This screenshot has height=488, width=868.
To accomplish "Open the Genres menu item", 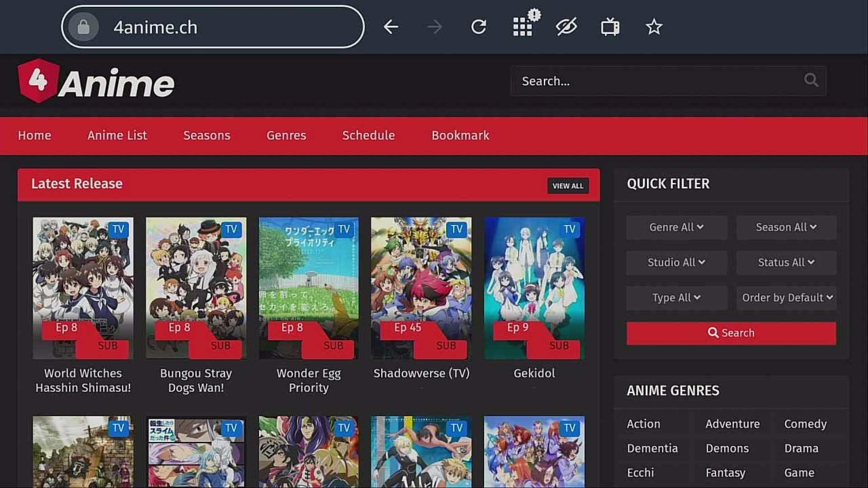I will 286,135.
